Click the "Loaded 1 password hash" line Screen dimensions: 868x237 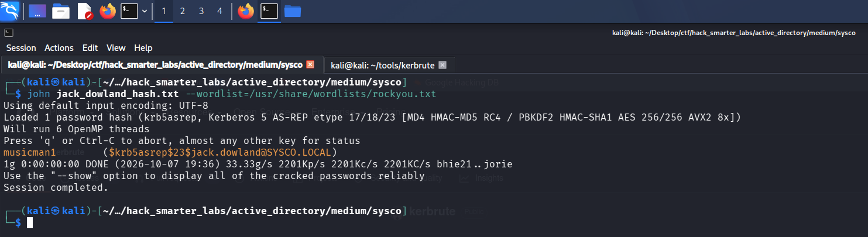[x=372, y=118]
